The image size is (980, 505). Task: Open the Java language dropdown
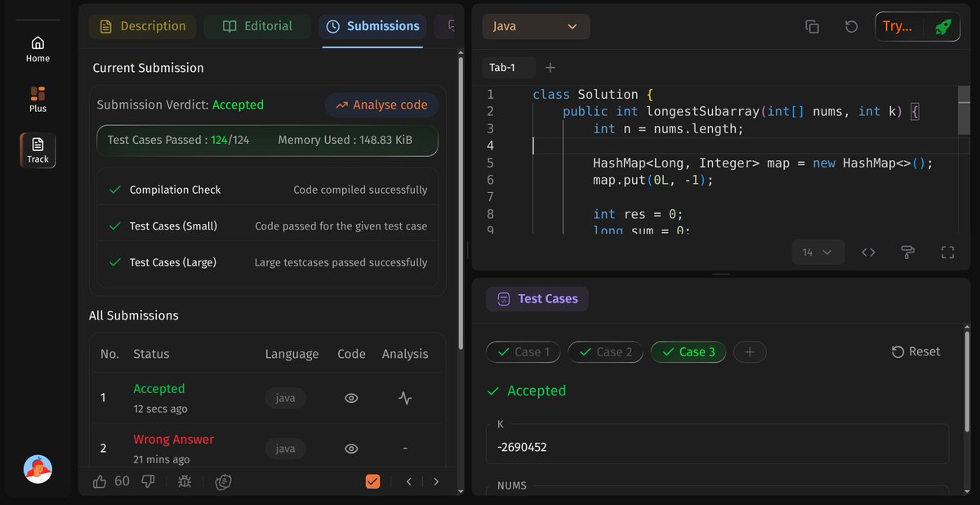536,26
